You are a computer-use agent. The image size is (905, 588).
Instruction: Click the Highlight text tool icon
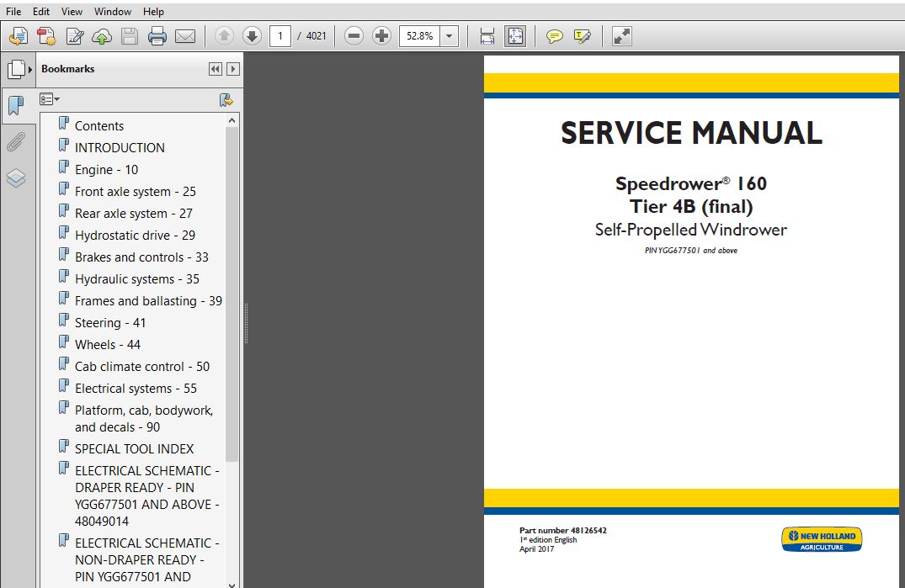[x=583, y=36]
